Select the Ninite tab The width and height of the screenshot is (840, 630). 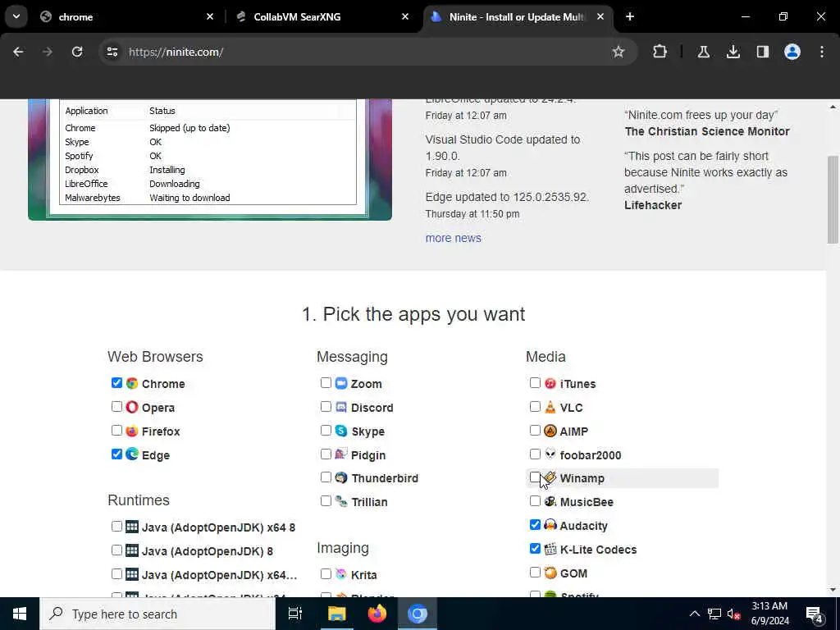coord(518,16)
